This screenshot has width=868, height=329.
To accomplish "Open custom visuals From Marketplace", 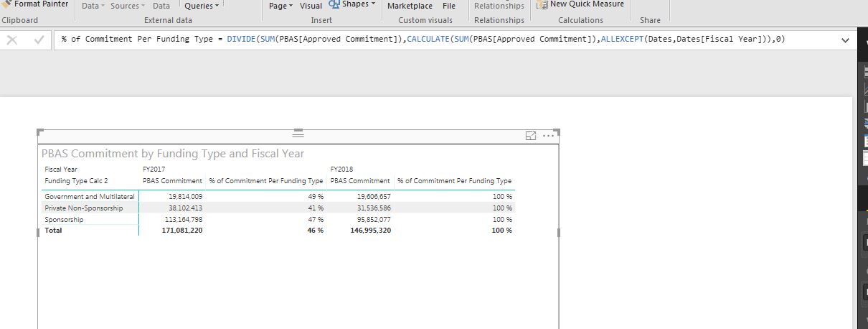I will coord(410,6).
